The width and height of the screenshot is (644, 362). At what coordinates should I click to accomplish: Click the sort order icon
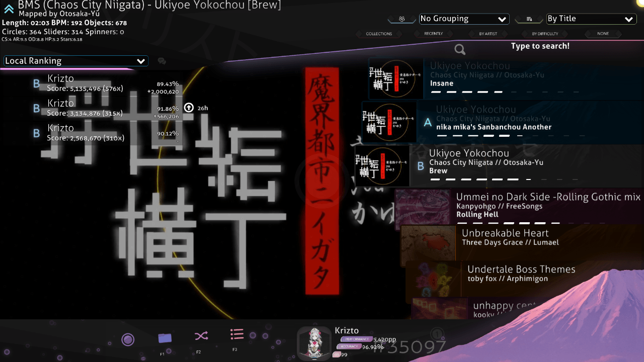coord(529,19)
